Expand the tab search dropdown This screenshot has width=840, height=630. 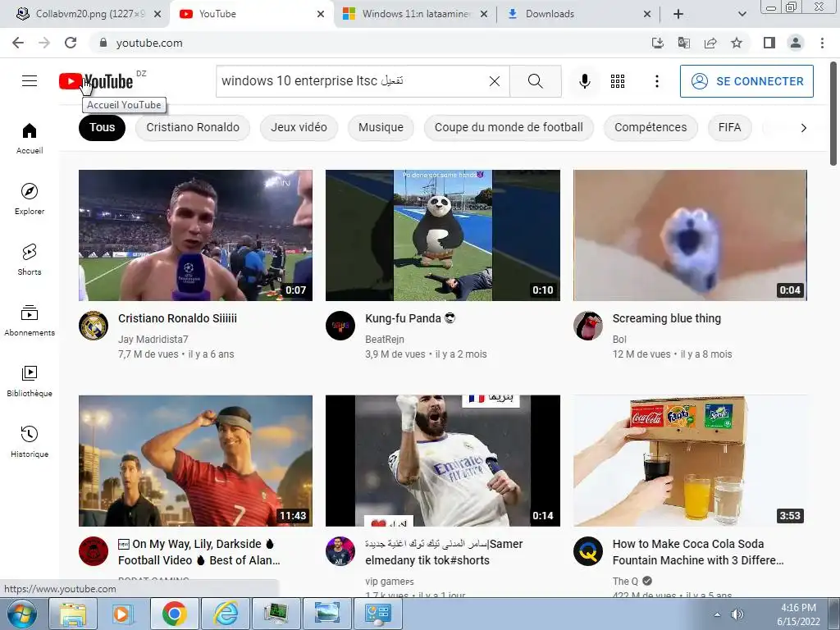[742, 14]
